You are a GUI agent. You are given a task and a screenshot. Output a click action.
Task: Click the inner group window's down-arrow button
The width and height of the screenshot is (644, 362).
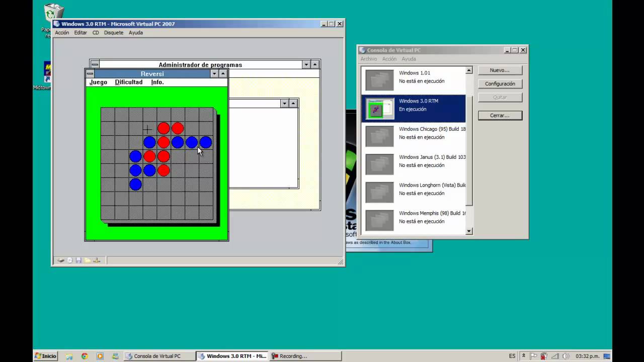click(284, 103)
